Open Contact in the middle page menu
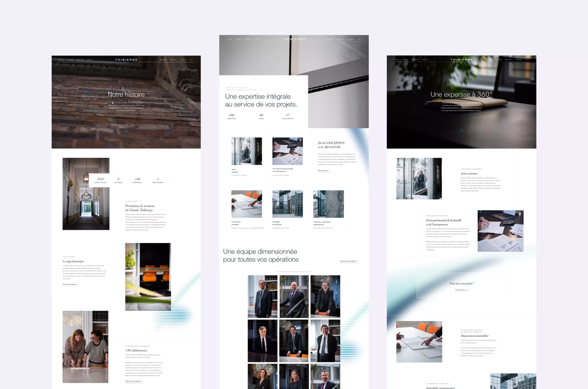 tap(351, 39)
